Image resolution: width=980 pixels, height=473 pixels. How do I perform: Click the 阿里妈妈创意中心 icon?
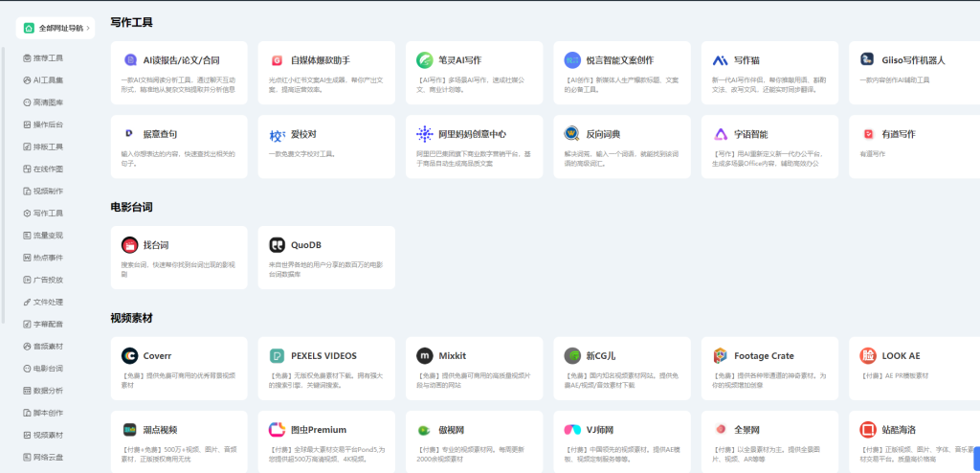click(x=424, y=134)
